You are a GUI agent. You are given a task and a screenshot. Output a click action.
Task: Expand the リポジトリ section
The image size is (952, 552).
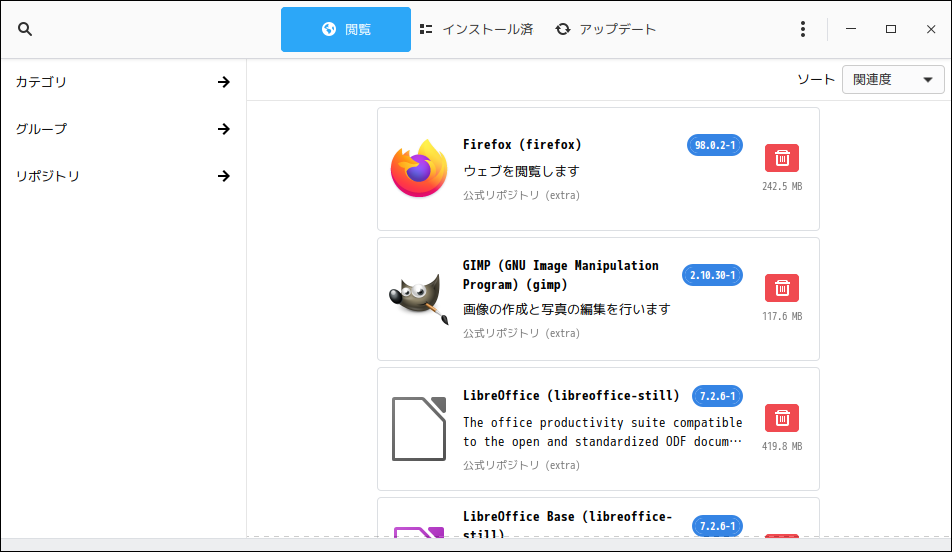(x=123, y=176)
